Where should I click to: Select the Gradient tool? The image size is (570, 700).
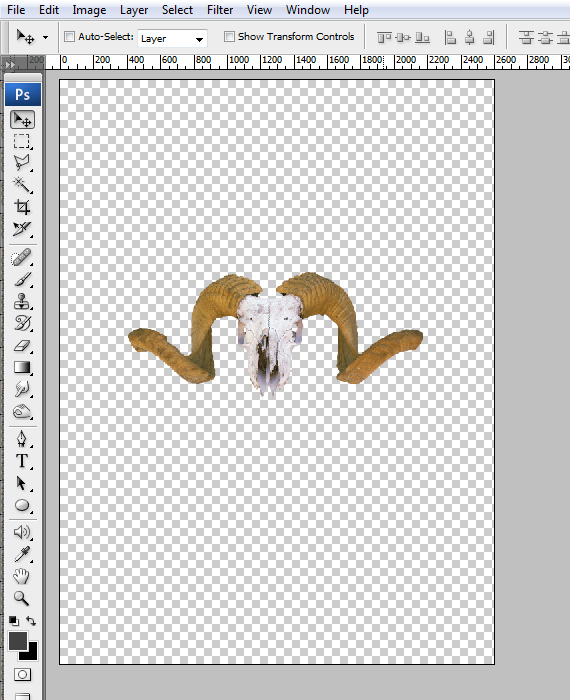tap(22, 367)
